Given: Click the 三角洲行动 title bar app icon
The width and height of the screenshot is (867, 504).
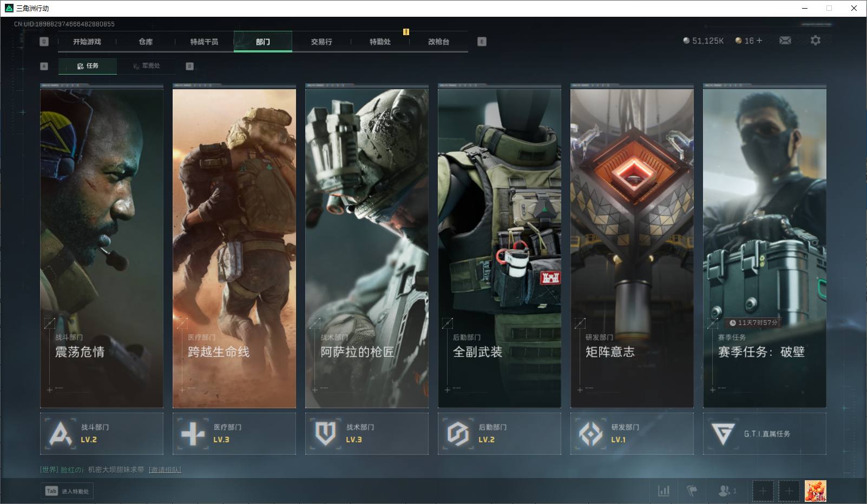Looking at the screenshot, I should click(x=9, y=8).
